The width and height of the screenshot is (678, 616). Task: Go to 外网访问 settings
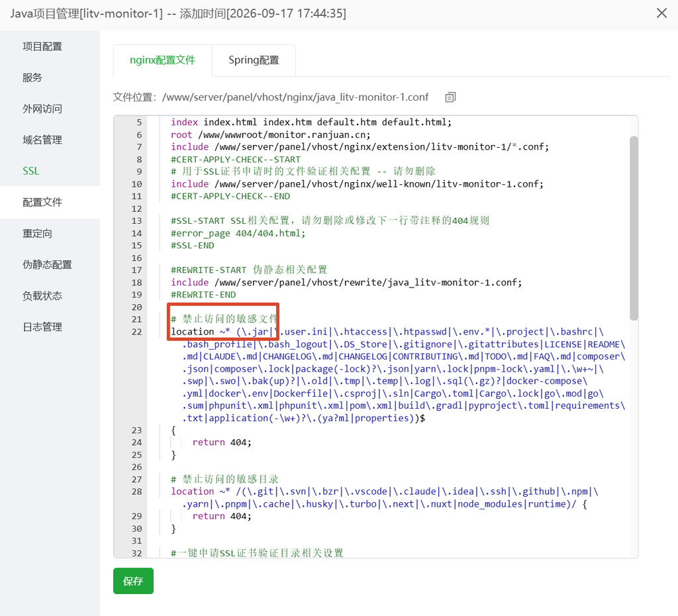pos(42,109)
